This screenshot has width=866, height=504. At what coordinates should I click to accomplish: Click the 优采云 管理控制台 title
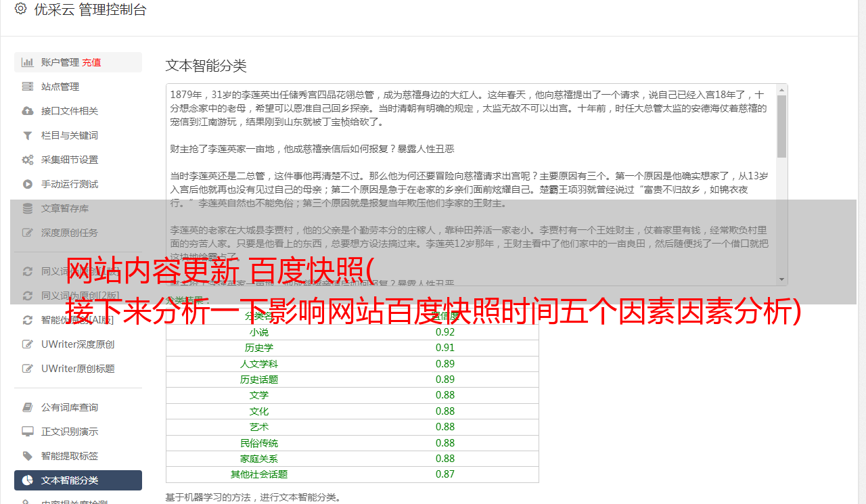[90, 9]
